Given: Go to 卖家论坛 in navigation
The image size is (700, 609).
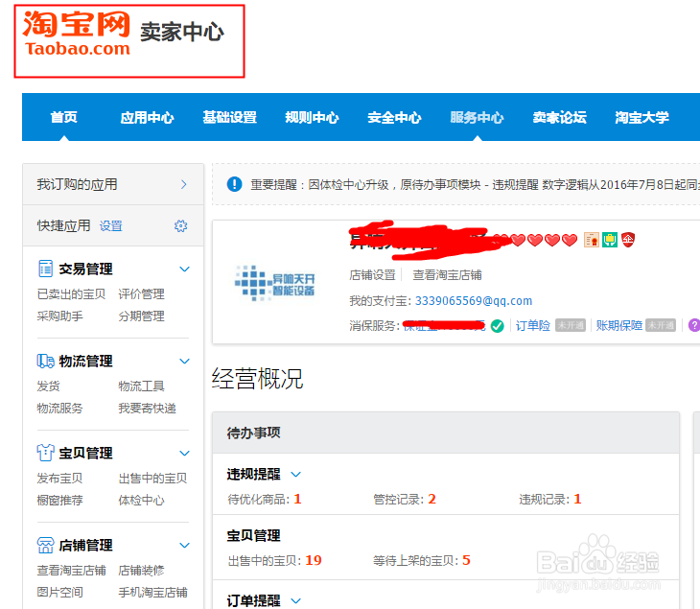Looking at the screenshot, I should pos(559,117).
